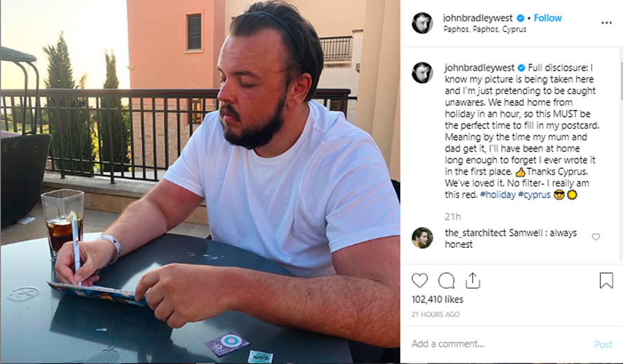This screenshot has height=364, width=623.
Task: Open the #cyprus hashtag
Action: [534, 194]
